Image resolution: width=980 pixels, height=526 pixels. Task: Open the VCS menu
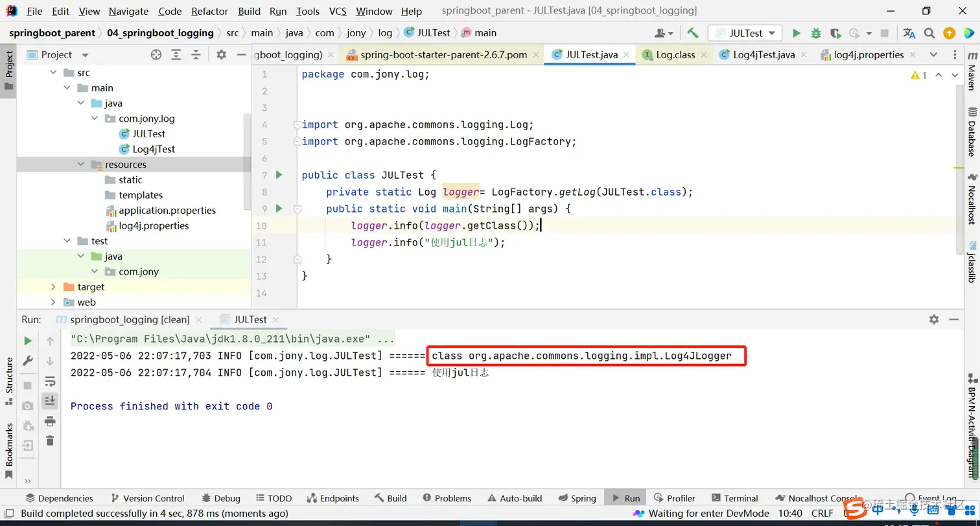click(338, 11)
